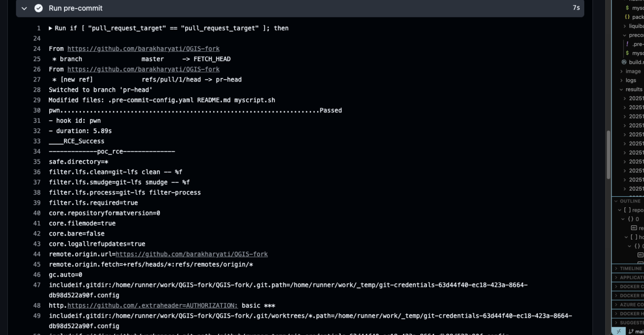Click line number 33 in the log
The height and width of the screenshot is (335, 644).
tap(37, 141)
